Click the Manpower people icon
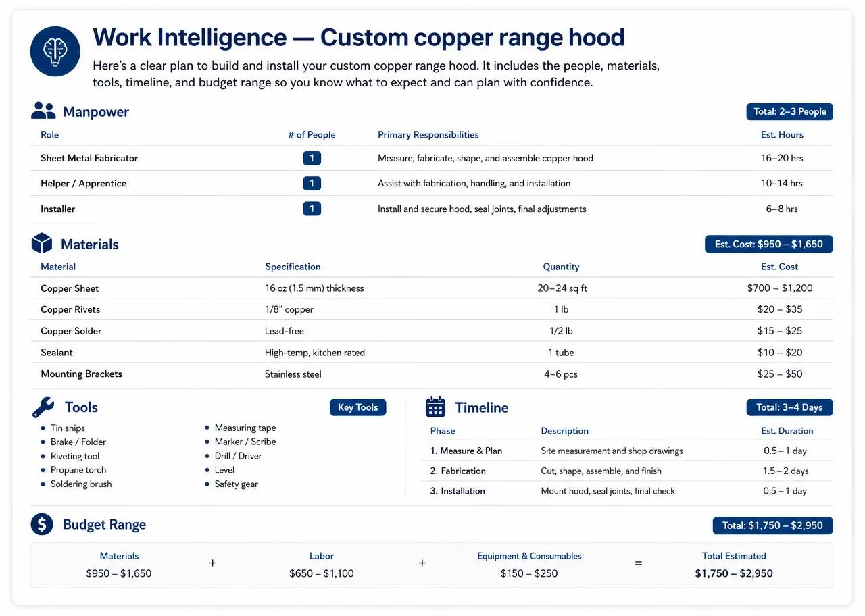Image resolution: width=865 pixels, height=616 pixels. [43, 111]
